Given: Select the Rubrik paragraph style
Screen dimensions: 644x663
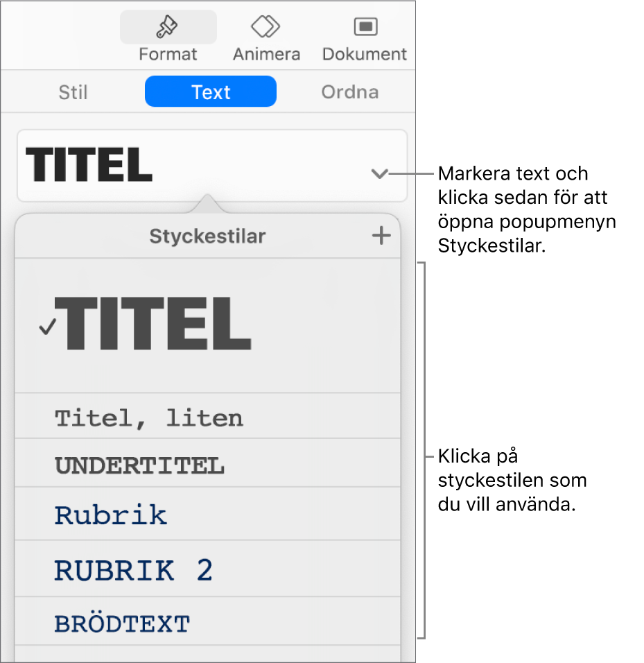Looking at the screenshot, I should click(111, 515).
